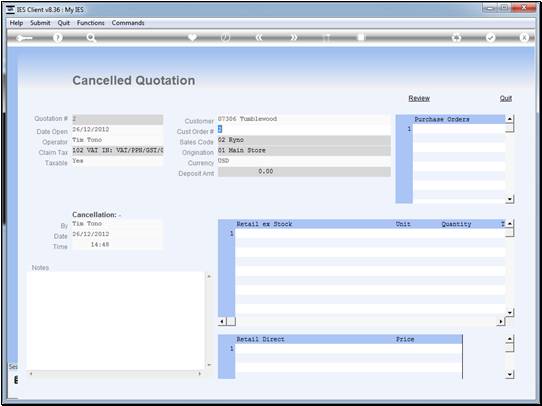Image resolution: width=542 pixels, height=406 pixels.
Task: Click the magnifying glass search icon
Action: (91, 38)
